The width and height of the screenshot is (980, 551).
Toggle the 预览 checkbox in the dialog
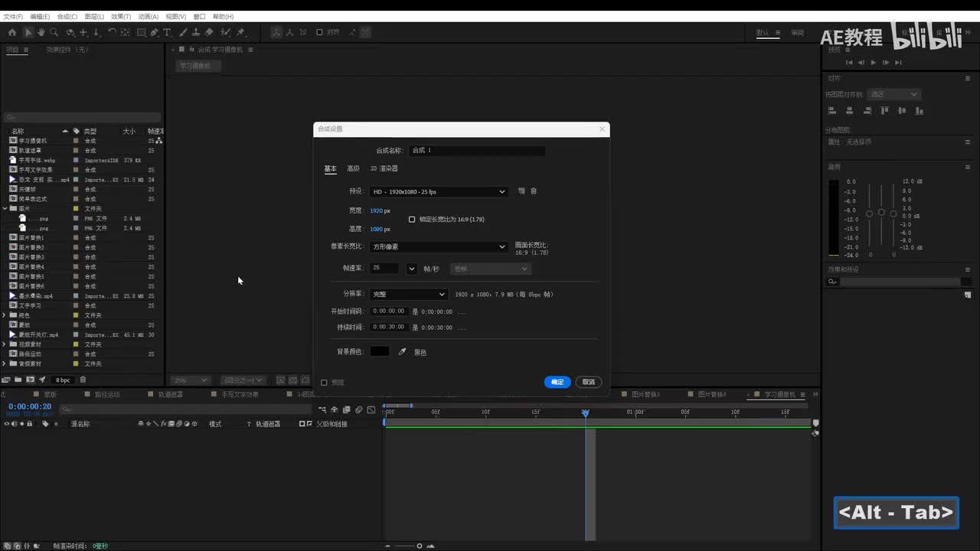tap(324, 383)
